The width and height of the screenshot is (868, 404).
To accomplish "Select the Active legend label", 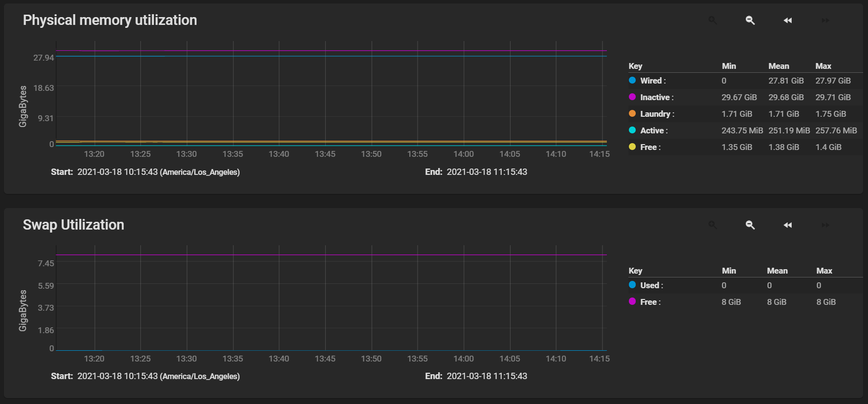I will (x=654, y=130).
